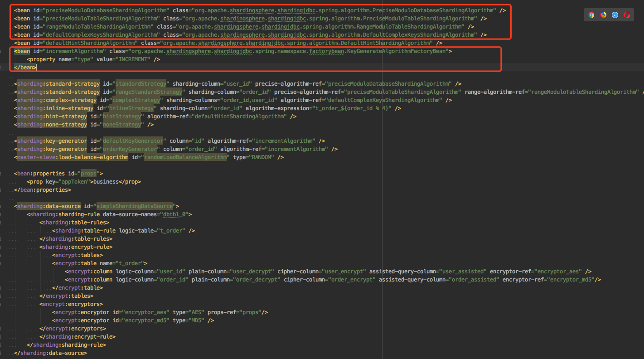Open the file in Safari browser

point(615,15)
